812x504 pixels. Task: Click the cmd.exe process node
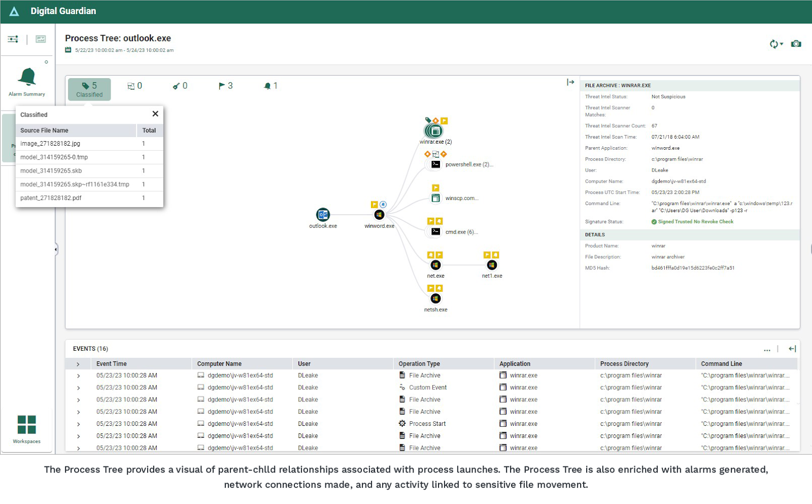435,231
